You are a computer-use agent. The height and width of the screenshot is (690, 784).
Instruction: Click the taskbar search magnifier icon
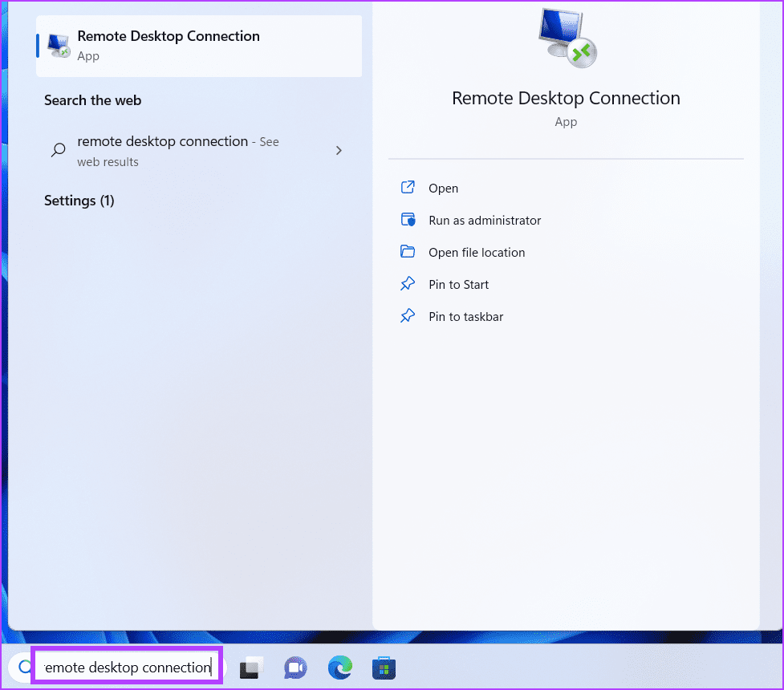25,667
